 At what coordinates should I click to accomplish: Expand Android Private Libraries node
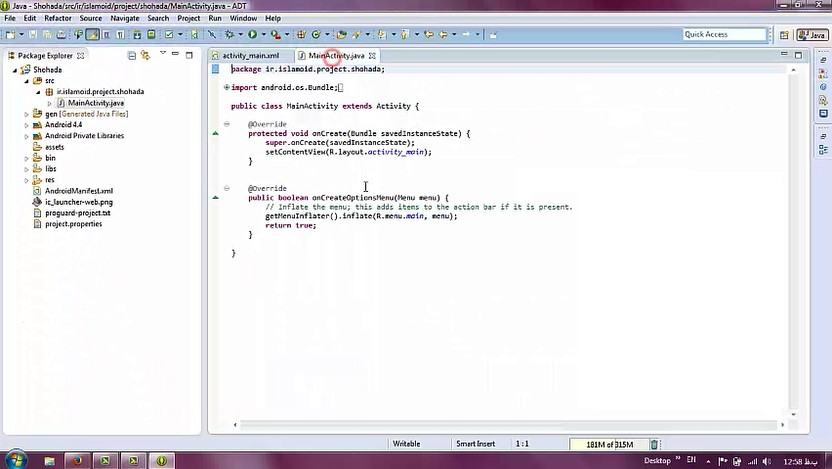(27, 136)
